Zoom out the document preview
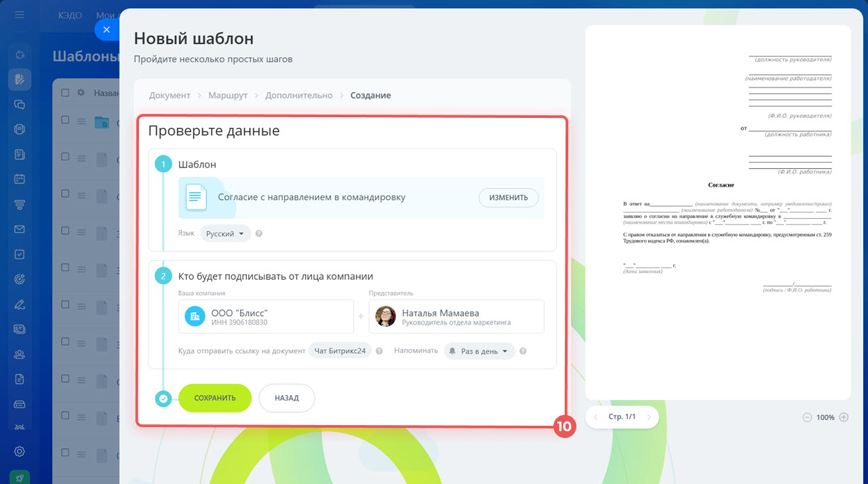The height and width of the screenshot is (484, 868). 807,418
